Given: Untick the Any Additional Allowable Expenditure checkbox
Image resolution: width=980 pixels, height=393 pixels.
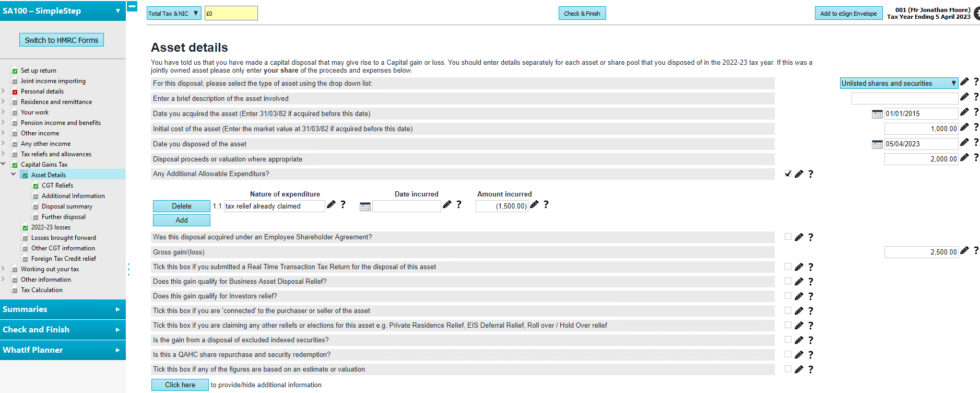Looking at the screenshot, I should (x=788, y=174).
